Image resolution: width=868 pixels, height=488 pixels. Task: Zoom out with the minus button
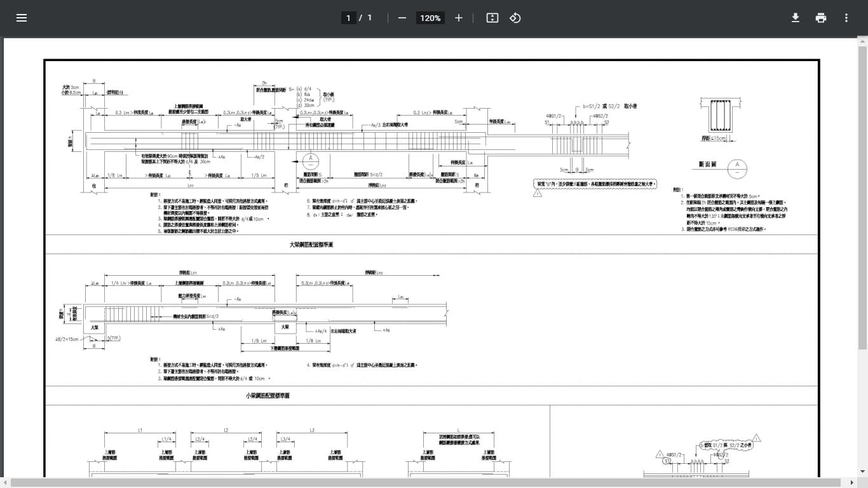pos(402,18)
